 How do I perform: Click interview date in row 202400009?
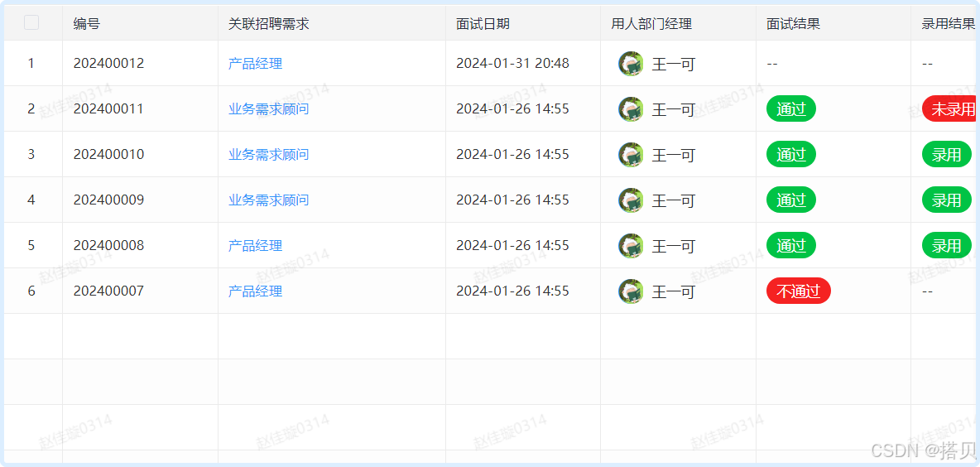point(512,200)
